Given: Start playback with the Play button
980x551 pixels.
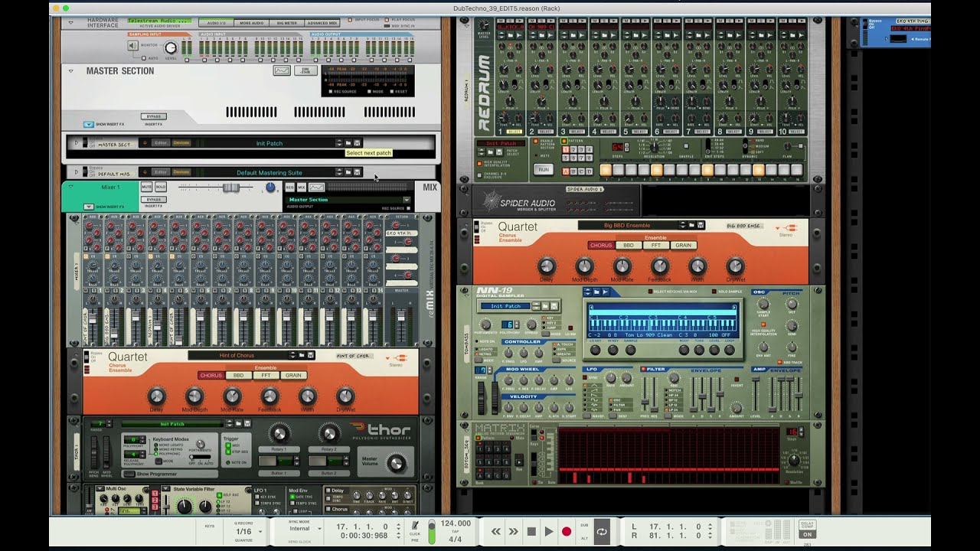Looking at the screenshot, I should 548,531.
